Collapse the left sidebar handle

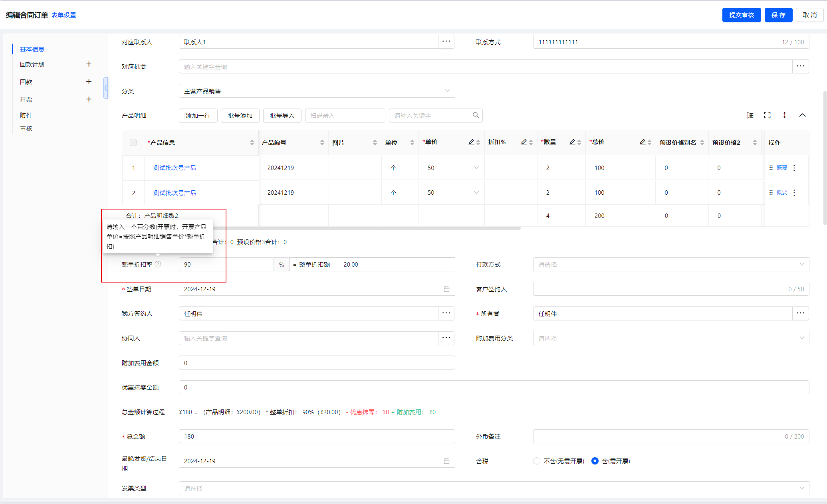105,88
